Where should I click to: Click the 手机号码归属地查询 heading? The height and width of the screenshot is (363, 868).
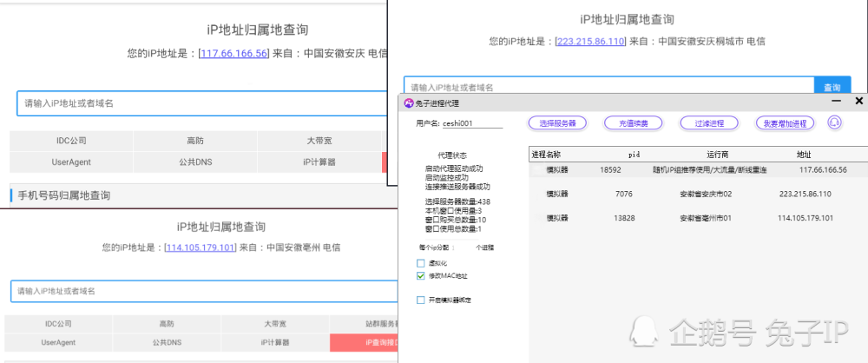64,195
